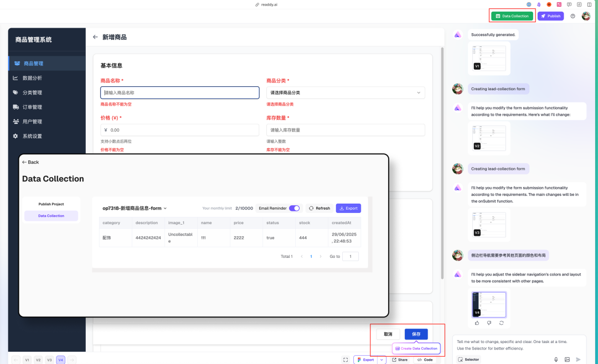Click the microphone voice input icon

coord(556,360)
